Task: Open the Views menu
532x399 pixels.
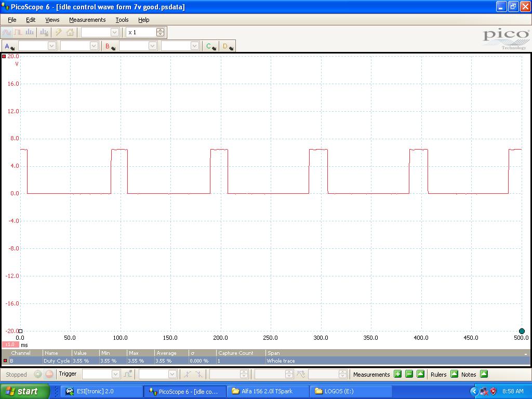Action: (52, 20)
